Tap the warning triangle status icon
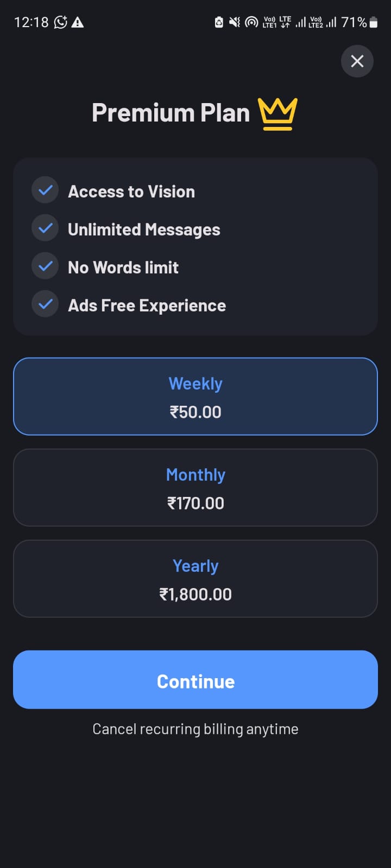 point(78,22)
